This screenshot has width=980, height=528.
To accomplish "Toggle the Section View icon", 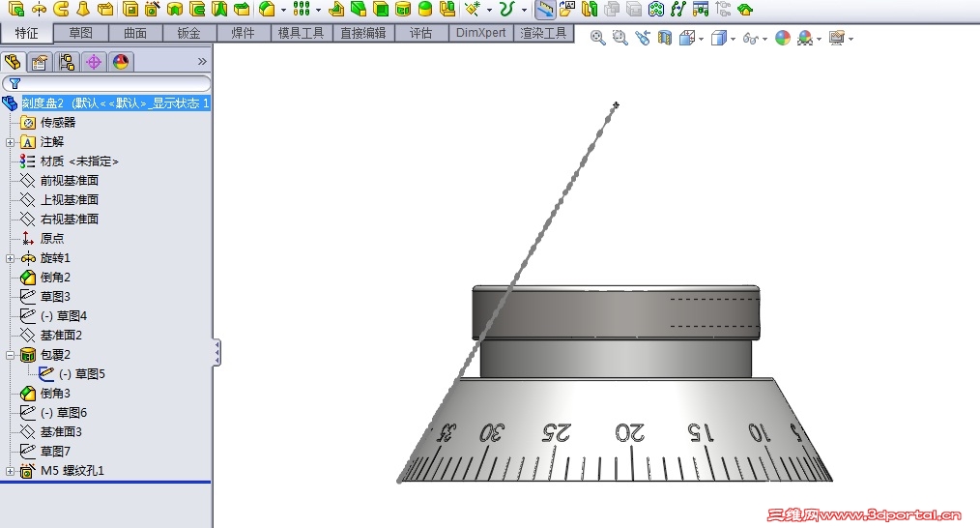I will coord(665,38).
